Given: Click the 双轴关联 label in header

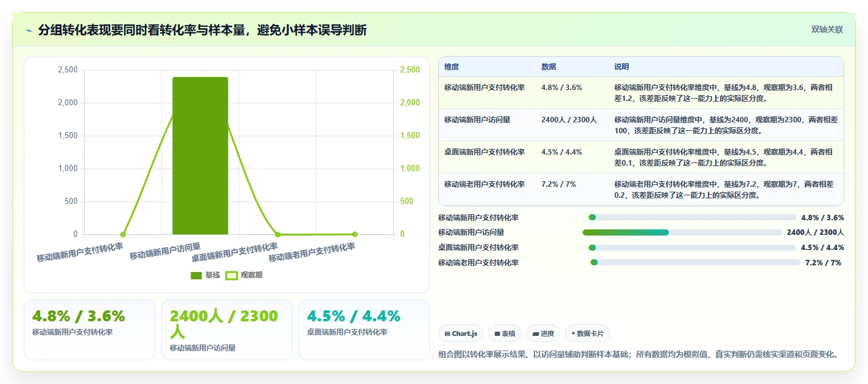Looking at the screenshot, I should tap(827, 29).
